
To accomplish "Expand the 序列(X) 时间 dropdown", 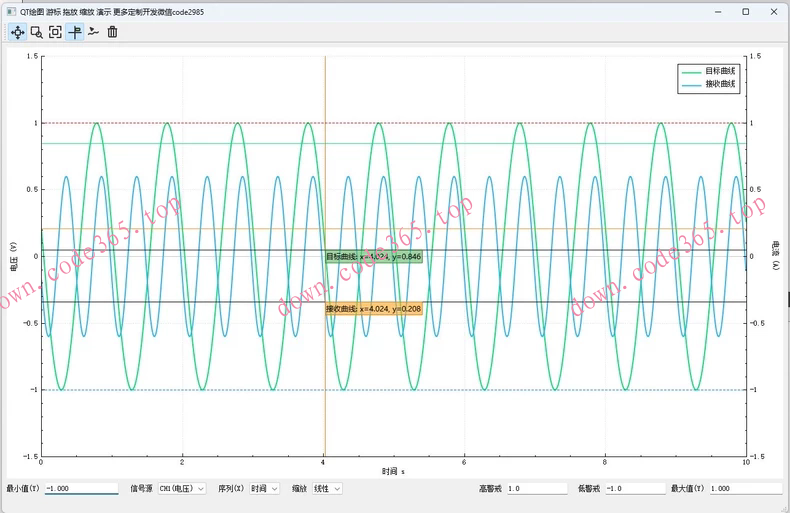I will pyautogui.click(x=264, y=489).
